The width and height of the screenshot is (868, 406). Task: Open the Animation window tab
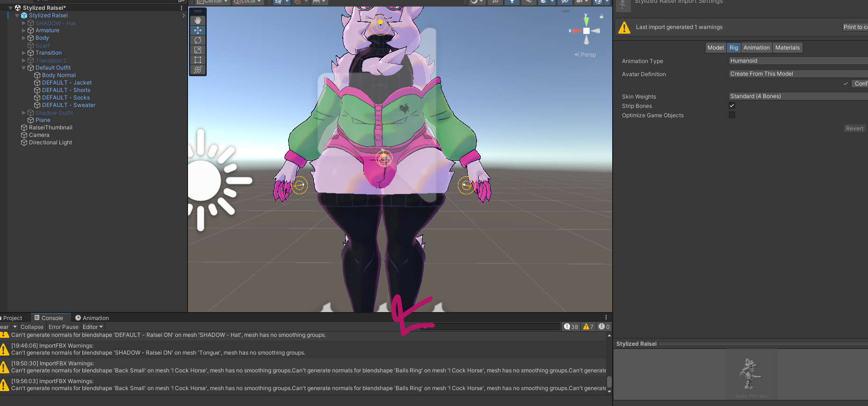coord(92,318)
